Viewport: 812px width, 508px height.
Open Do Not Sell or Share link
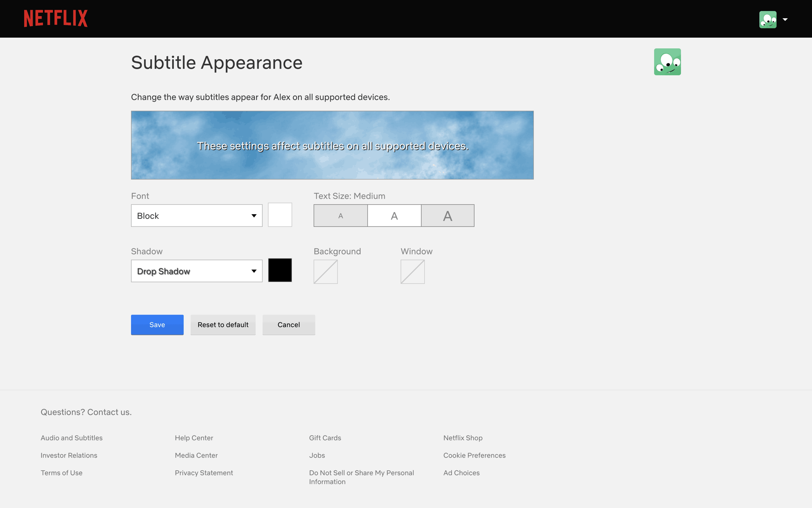(x=362, y=477)
